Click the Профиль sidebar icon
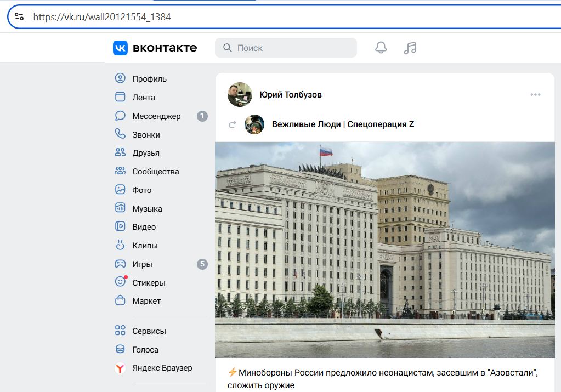The image size is (561, 392). (x=120, y=78)
